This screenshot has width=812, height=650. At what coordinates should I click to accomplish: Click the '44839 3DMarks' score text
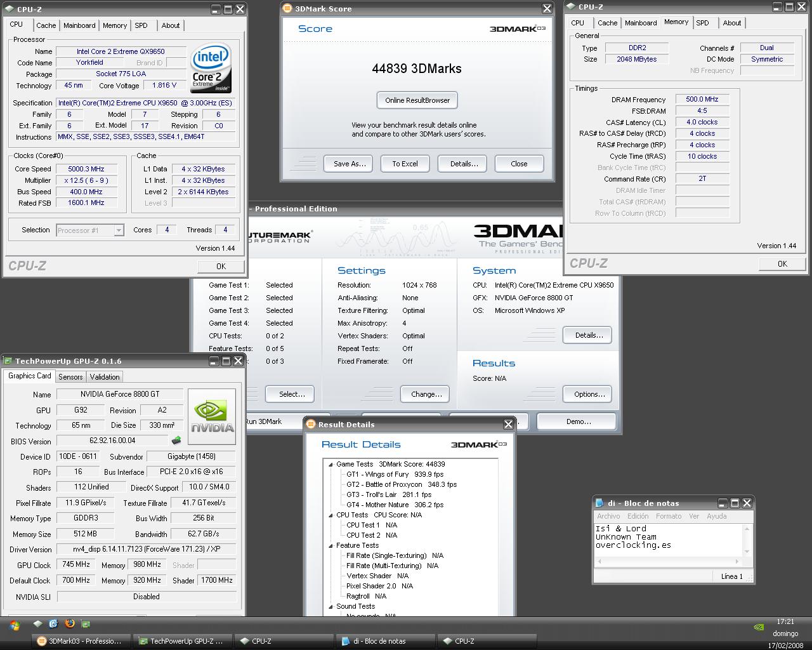[417, 69]
